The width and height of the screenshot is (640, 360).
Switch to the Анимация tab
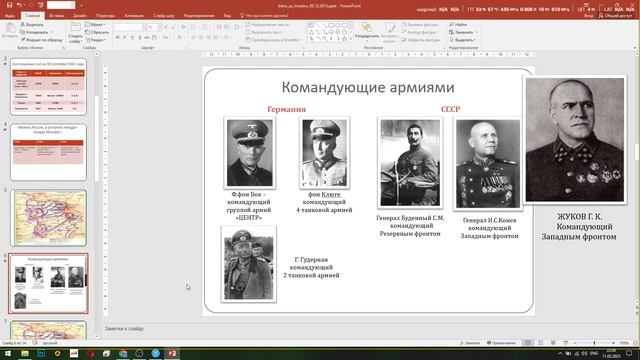[x=134, y=16]
